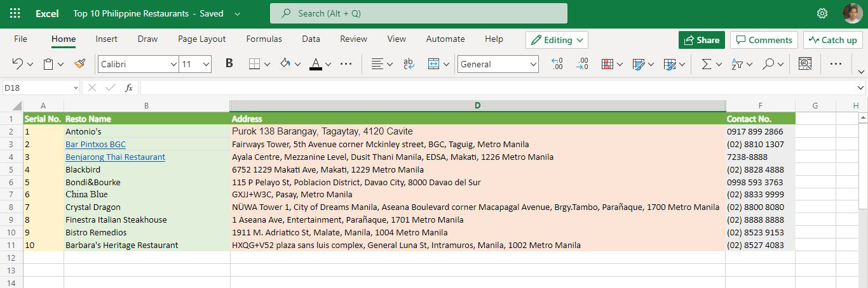This screenshot has width=868, height=288.
Task: Expand font color dropdown arrow
Action: pos(328,64)
